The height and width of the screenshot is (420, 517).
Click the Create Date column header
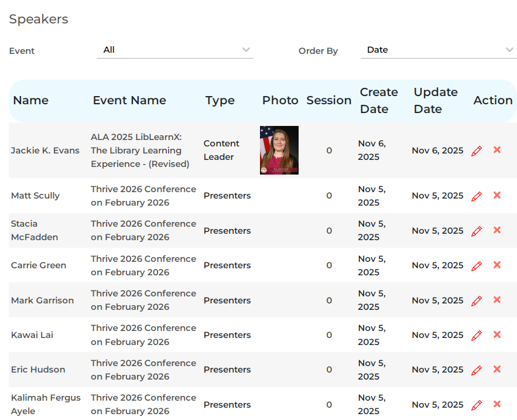[x=378, y=101]
